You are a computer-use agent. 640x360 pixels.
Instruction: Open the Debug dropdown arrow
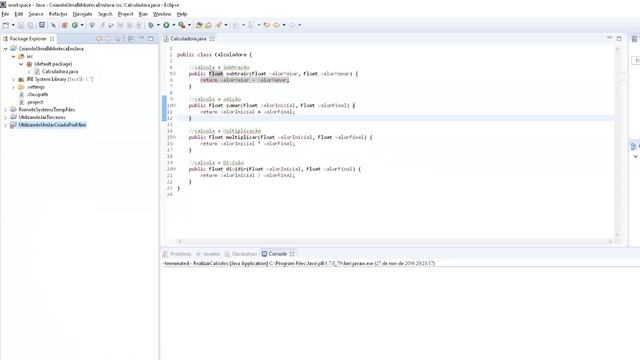[158, 25]
